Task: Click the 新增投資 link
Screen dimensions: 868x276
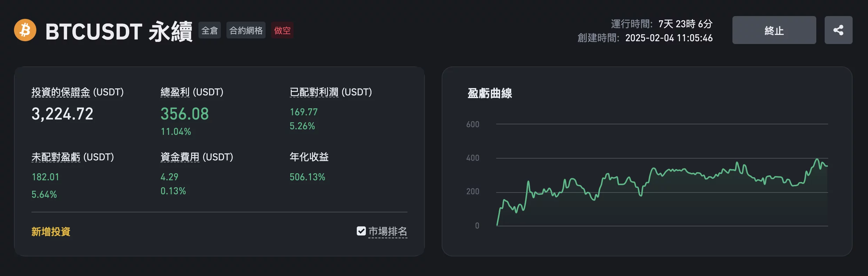Action: (51, 232)
